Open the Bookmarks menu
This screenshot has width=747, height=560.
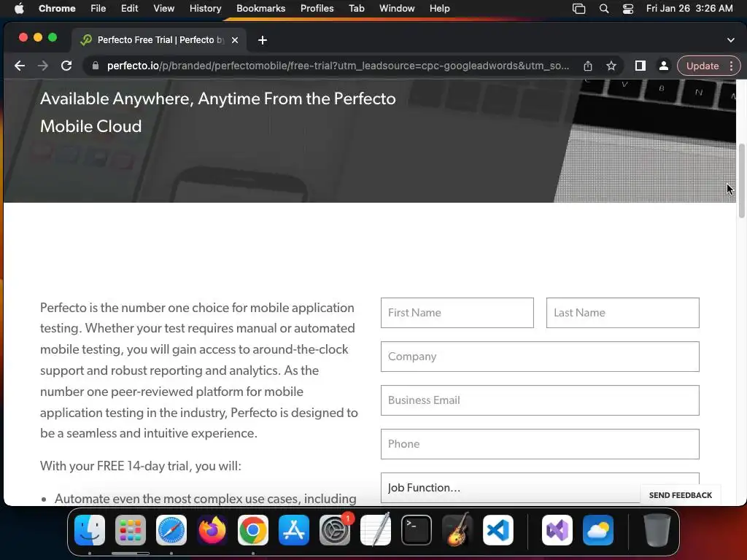[260, 8]
